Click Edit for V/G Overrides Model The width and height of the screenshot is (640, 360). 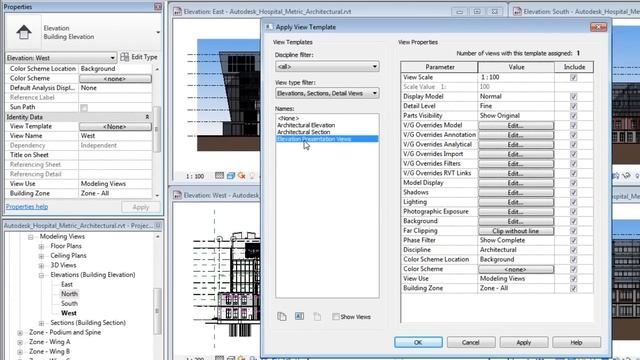[x=516, y=125]
